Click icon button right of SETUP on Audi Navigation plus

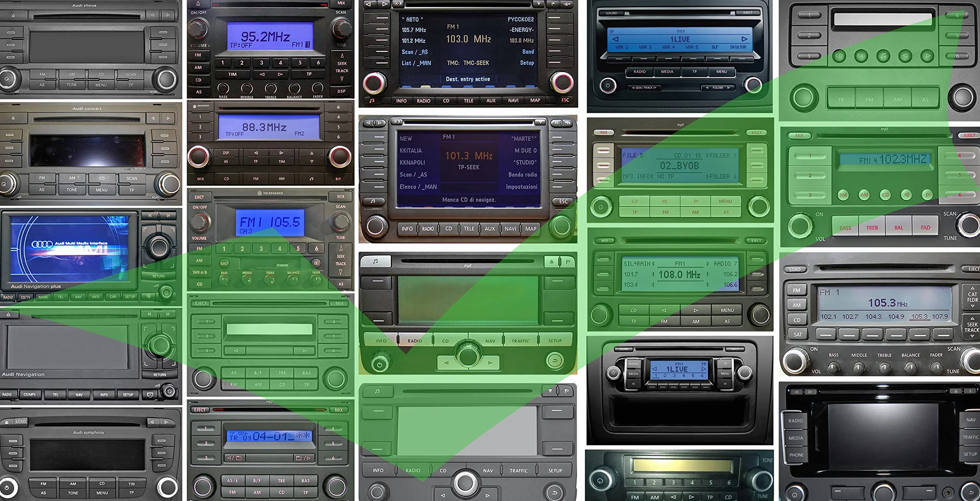(x=149, y=297)
